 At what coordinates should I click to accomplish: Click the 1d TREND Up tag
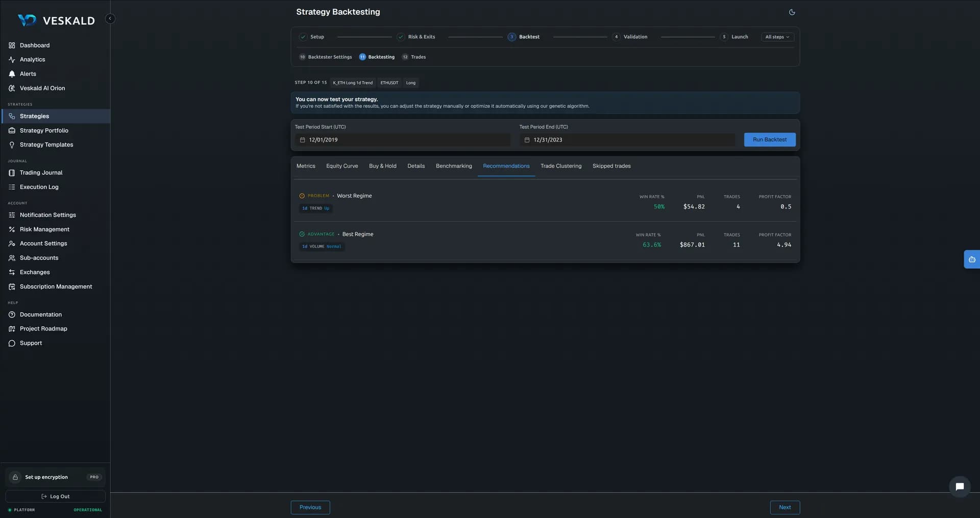click(315, 208)
